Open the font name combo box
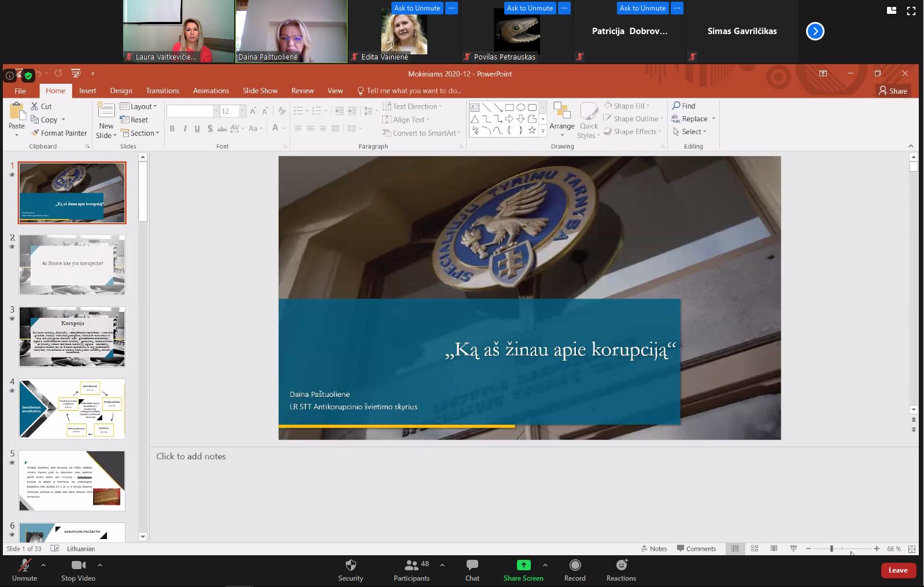Viewport: 924px width, 587px height. (x=193, y=111)
